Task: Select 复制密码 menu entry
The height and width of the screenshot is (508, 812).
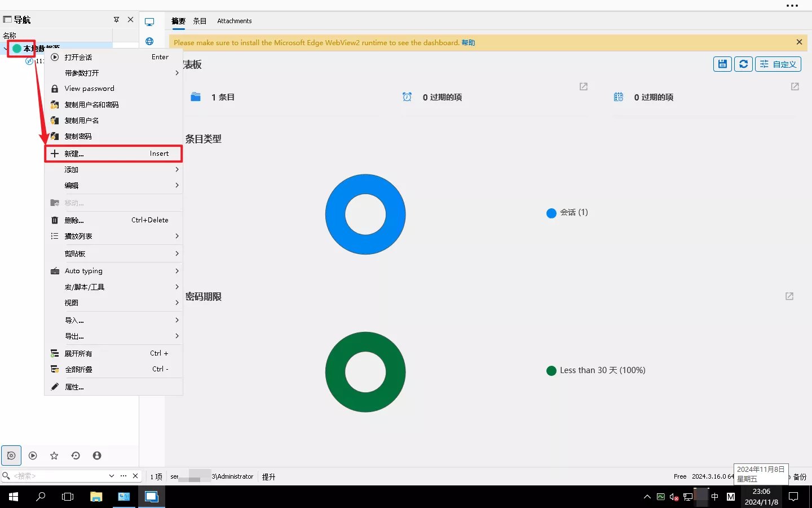Action: click(x=113, y=136)
